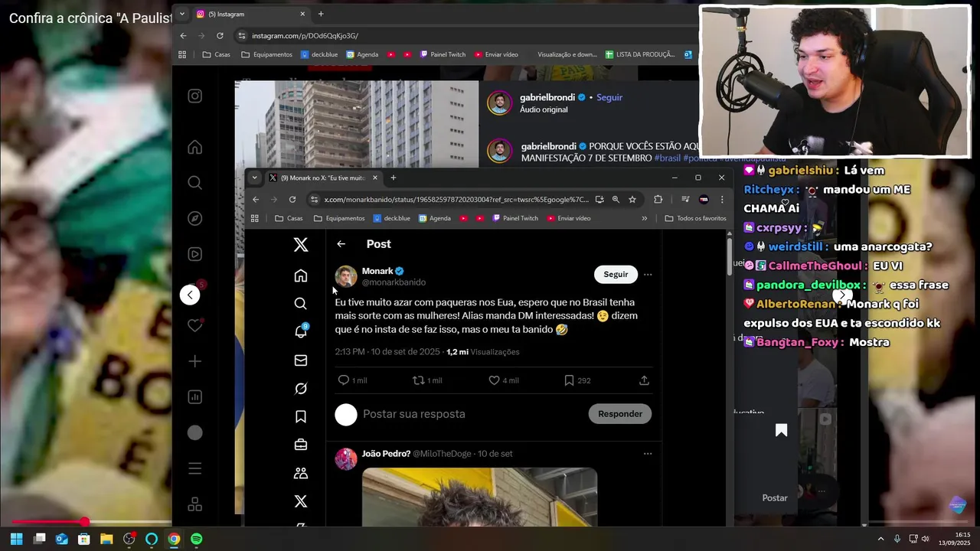
Task: Save the Instagram post with bookmark icon
Action: 781,430
